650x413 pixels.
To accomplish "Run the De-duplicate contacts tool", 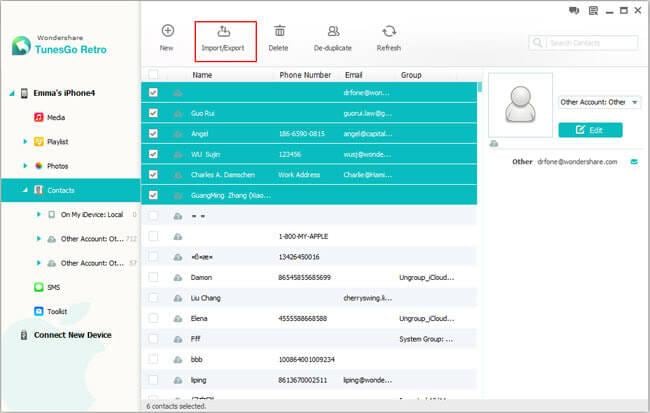I will pyautogui.click(x=333, y=39).
